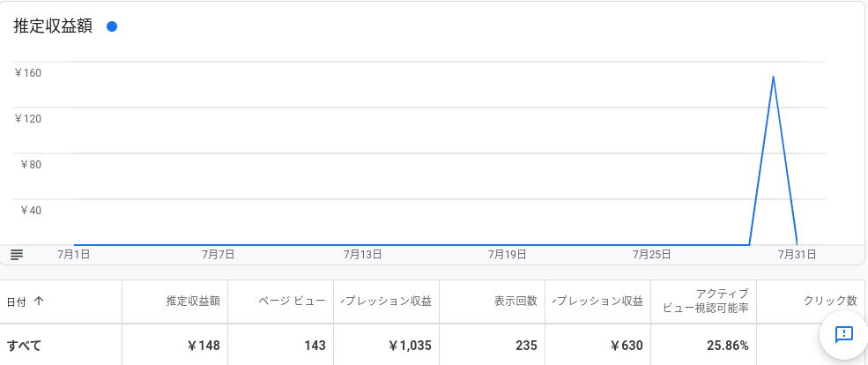
Task: Sort by クリック数 column header
Action: click(830, 302)
